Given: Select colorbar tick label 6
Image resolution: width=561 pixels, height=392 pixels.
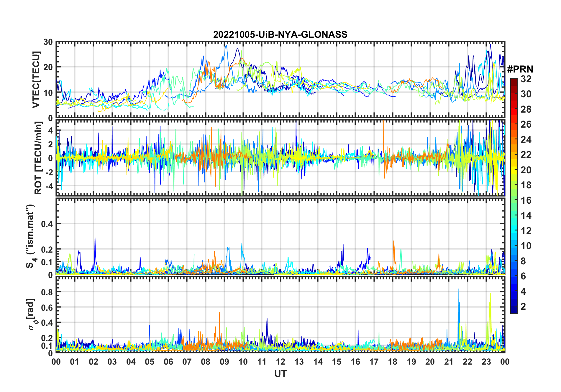Looking at the screenshot, I should click(x=523, y=276).
